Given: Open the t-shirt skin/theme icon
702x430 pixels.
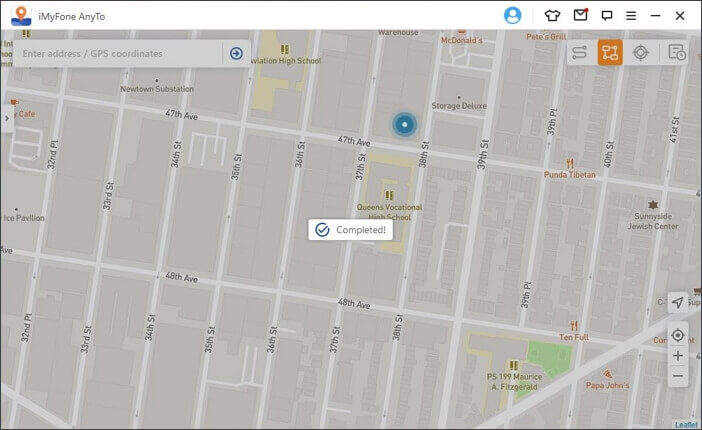Looking at the screenshot, I should [x=552, y=16].
